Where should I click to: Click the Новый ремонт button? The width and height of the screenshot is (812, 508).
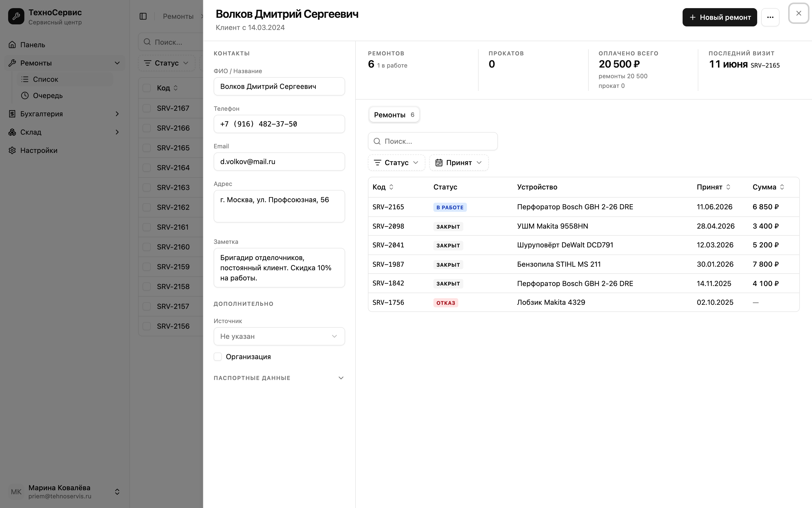coord(719,17)
